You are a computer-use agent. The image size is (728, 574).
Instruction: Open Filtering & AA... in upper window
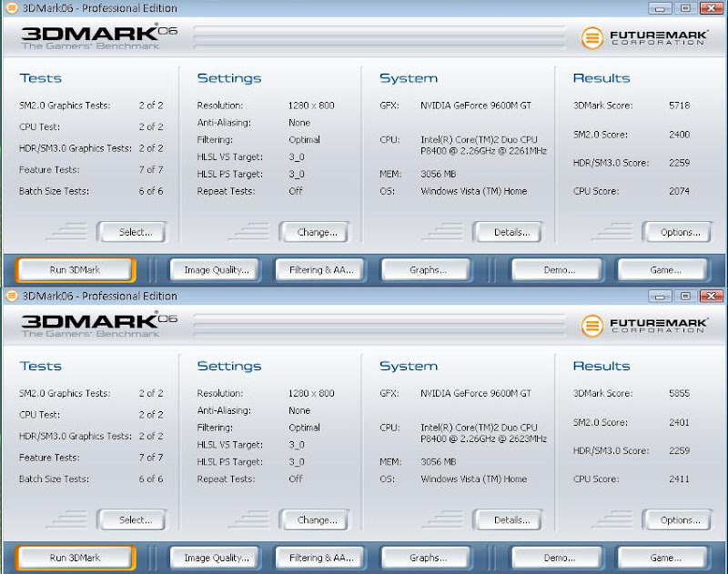click(321, 270)
